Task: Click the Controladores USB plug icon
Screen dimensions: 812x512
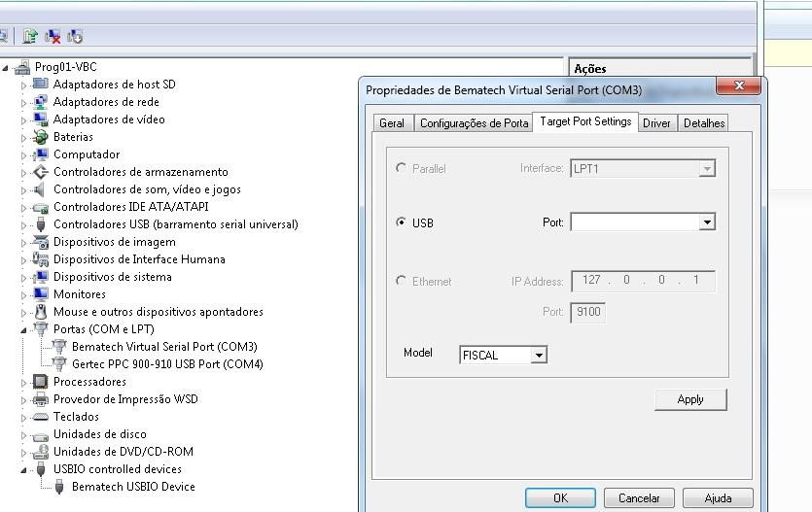Action: tap(41, 224)
